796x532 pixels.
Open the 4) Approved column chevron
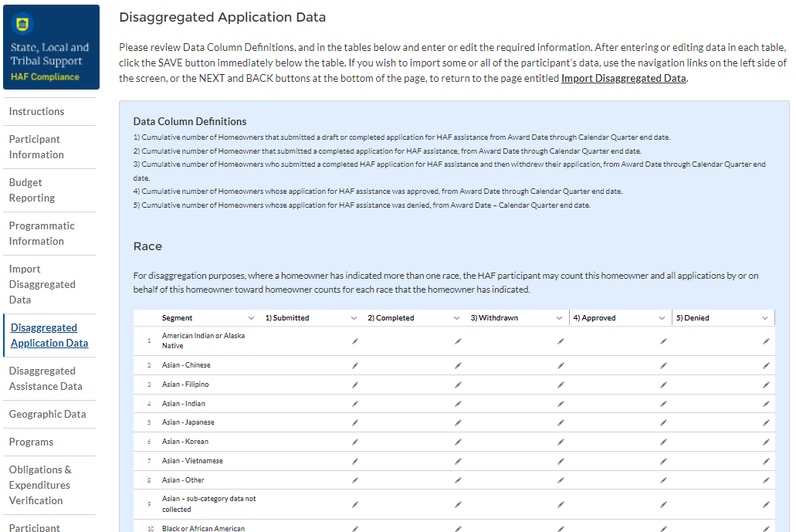pyautogui.click(x=662, y=318)
